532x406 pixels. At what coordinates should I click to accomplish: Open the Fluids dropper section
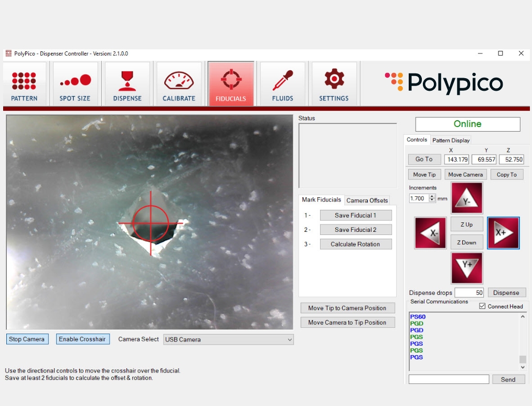point(282,83)
